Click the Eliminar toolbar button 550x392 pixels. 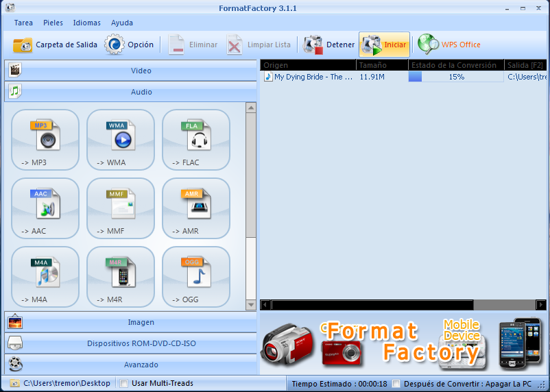point(193,45)
